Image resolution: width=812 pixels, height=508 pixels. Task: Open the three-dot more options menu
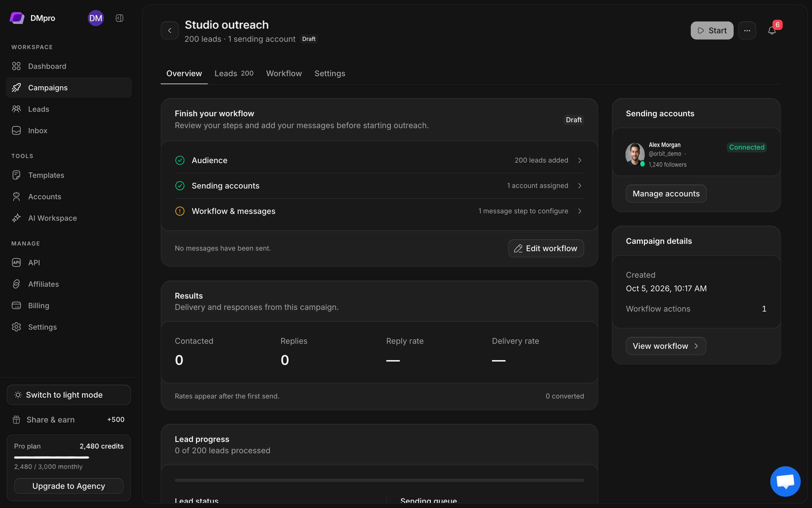747,30
